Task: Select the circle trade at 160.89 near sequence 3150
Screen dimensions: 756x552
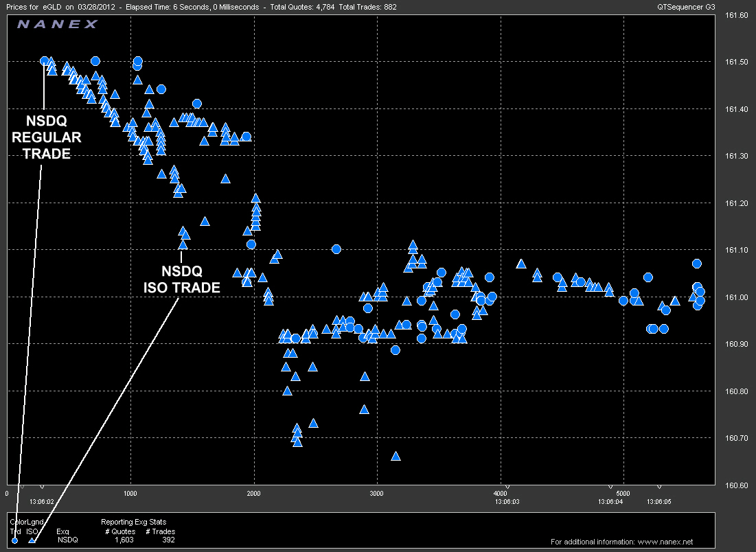Action: point(396,350)
